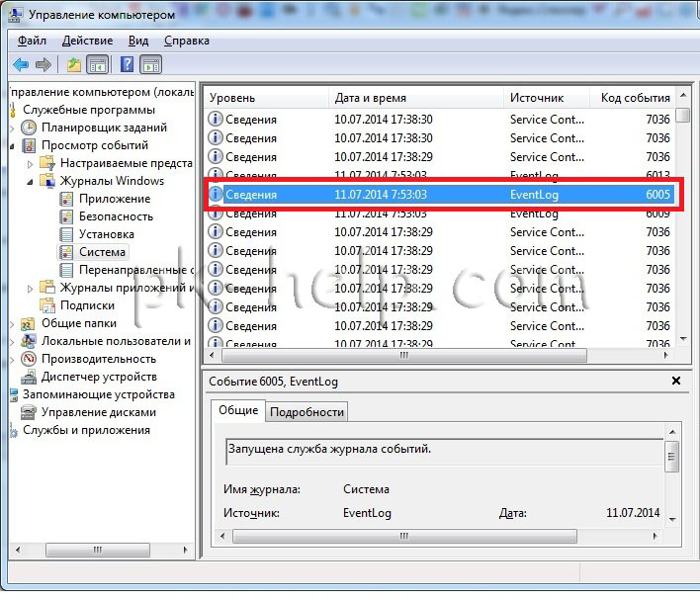Image resolution: width=700 pixels, height=600 pixels.
Task: Click event list horizontal scrollbar thumb
Action: (404, 356)
